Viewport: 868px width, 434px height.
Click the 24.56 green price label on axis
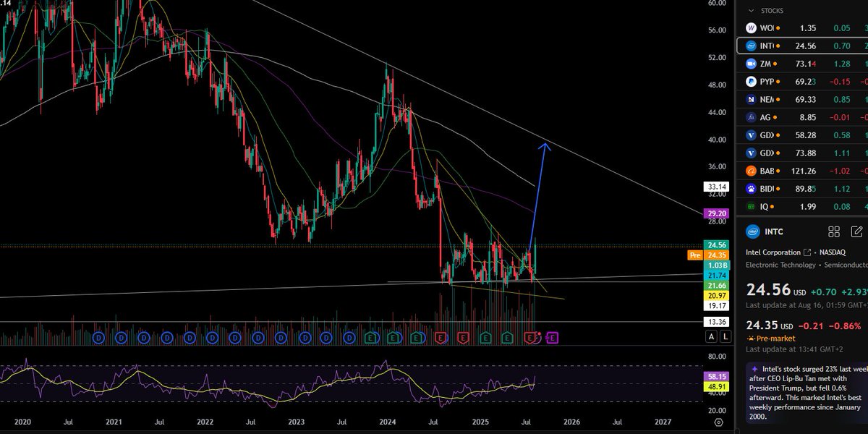715,245
